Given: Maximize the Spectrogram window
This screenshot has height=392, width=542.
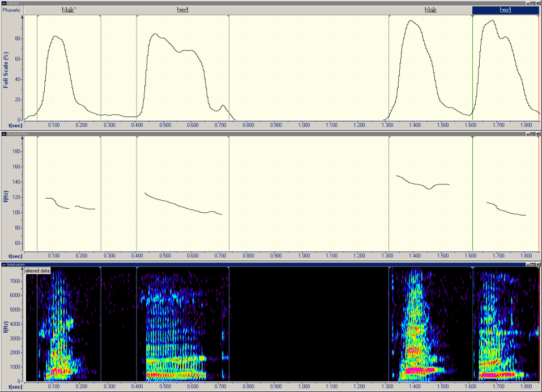Looking at the screenshot, I should click(x=532, y=264).
